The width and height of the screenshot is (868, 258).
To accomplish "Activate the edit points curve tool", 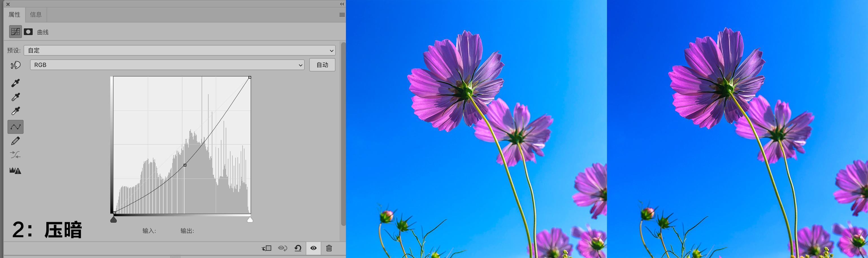I will click(16, 127).
